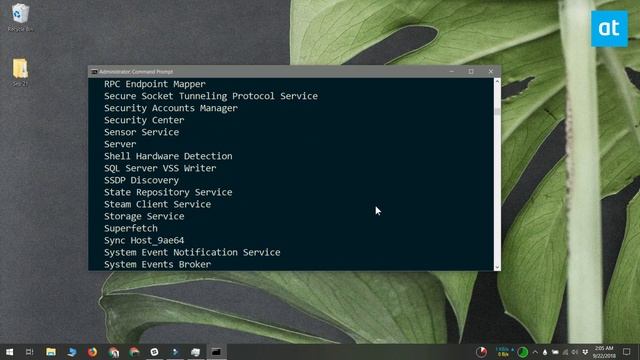This screenshot has width=640, height=360.
Task: Click the 'Security Accounts Manager' line
Action: click(171, 108)
